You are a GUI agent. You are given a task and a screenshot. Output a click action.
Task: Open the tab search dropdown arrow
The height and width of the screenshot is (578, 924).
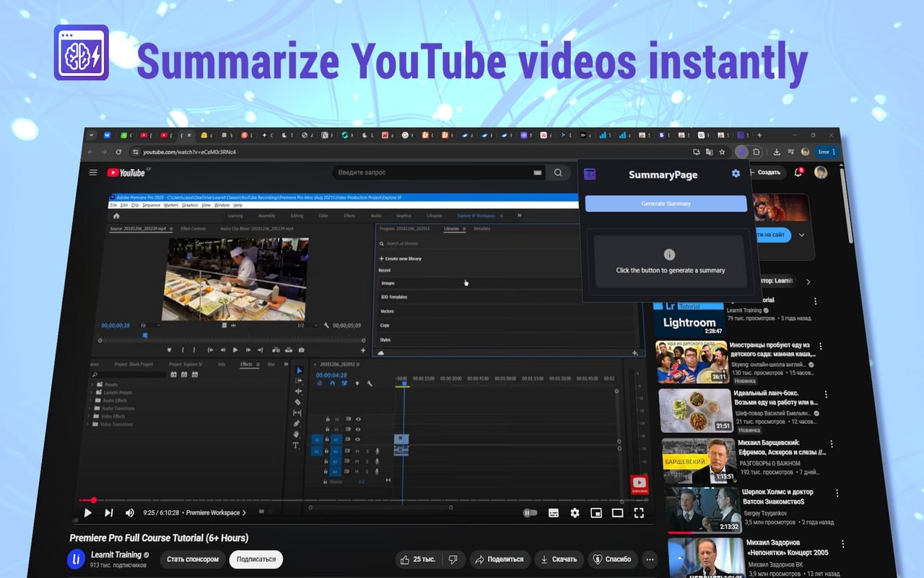(91, 135)
